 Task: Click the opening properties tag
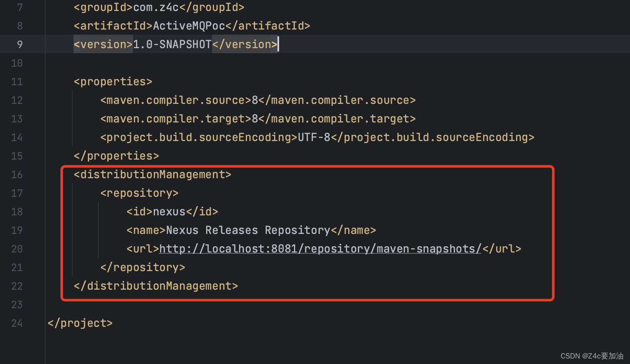pyautogui.click(x=113, y=81)
